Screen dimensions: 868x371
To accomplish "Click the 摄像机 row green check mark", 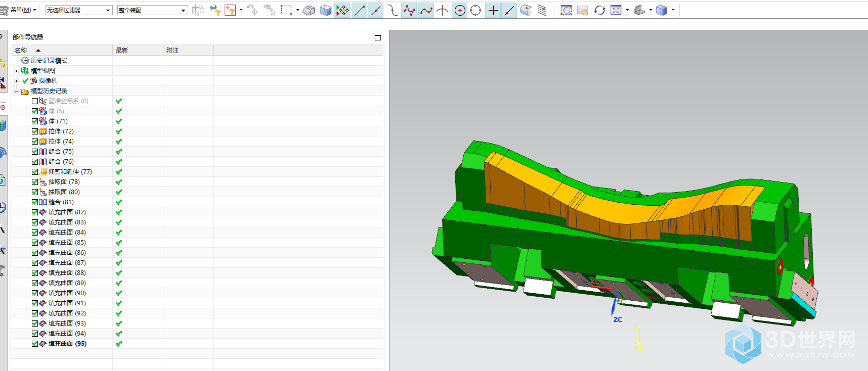I will pyautogui.click(x=25, y=81).
